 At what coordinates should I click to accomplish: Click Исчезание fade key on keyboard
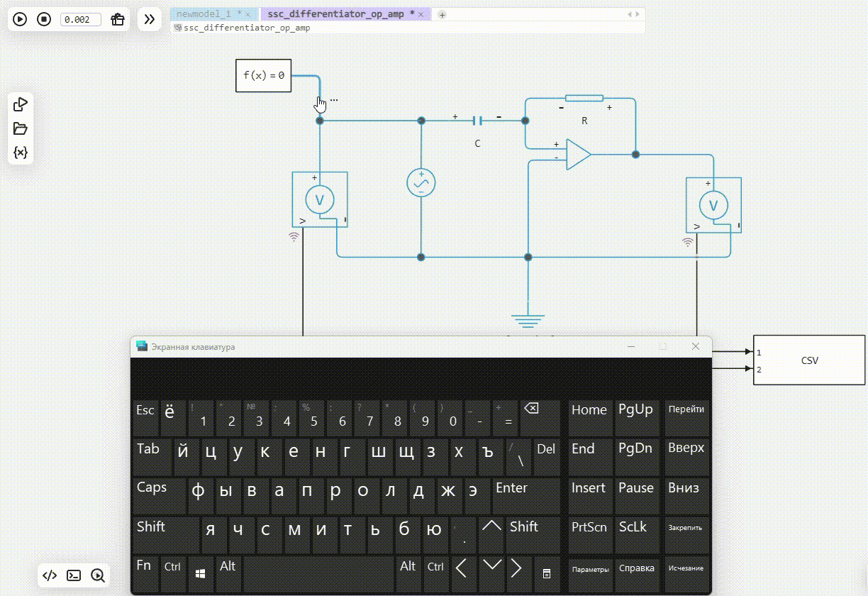(686, 574)
